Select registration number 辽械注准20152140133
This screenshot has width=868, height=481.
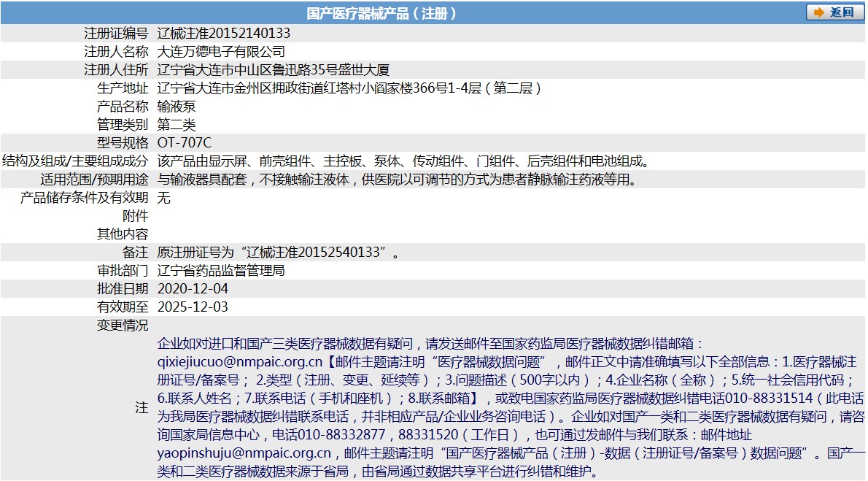pyautogui.click(x=224, y=34)
